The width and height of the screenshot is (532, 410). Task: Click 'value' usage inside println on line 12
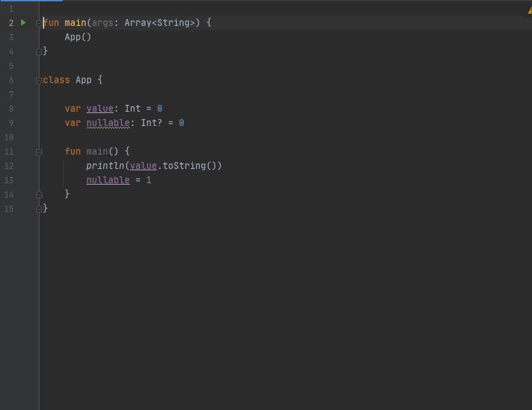coord(143,165)
